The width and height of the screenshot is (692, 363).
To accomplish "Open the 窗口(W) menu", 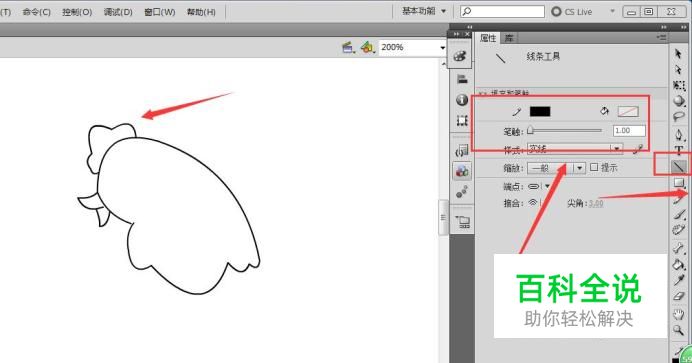I will pyautogui.click(x=160, y=12).
